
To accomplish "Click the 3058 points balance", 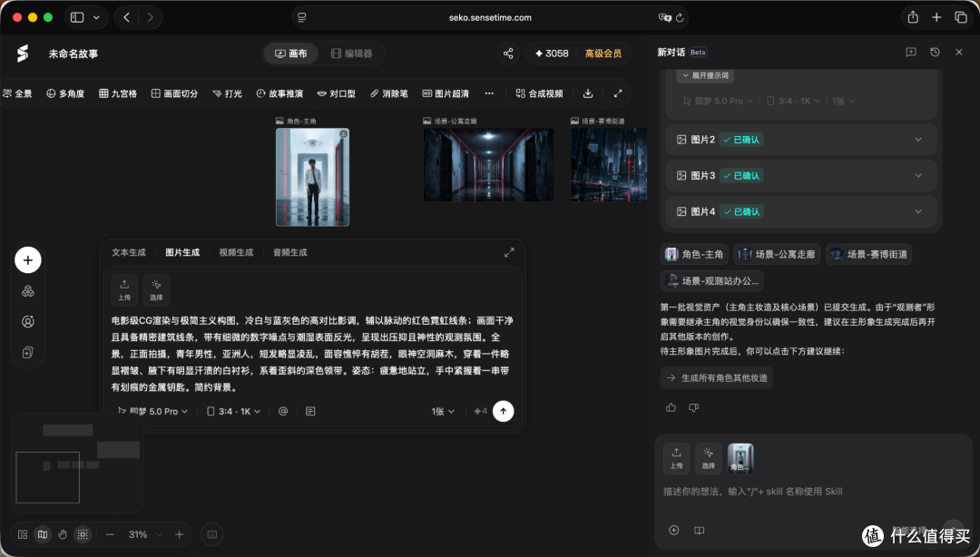I will pos(552,54).
